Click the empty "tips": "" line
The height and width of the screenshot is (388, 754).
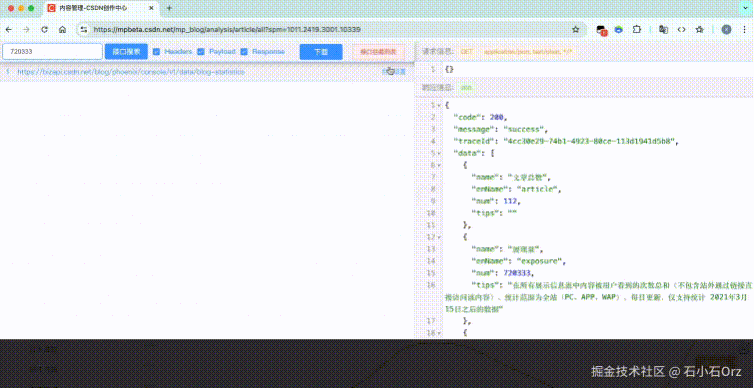[494, 213]
